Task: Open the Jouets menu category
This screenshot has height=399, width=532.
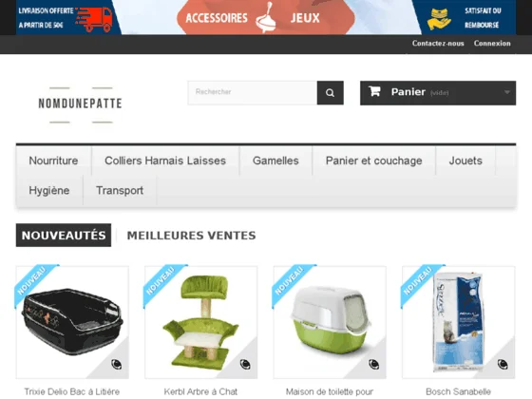Action: (465, 161)
